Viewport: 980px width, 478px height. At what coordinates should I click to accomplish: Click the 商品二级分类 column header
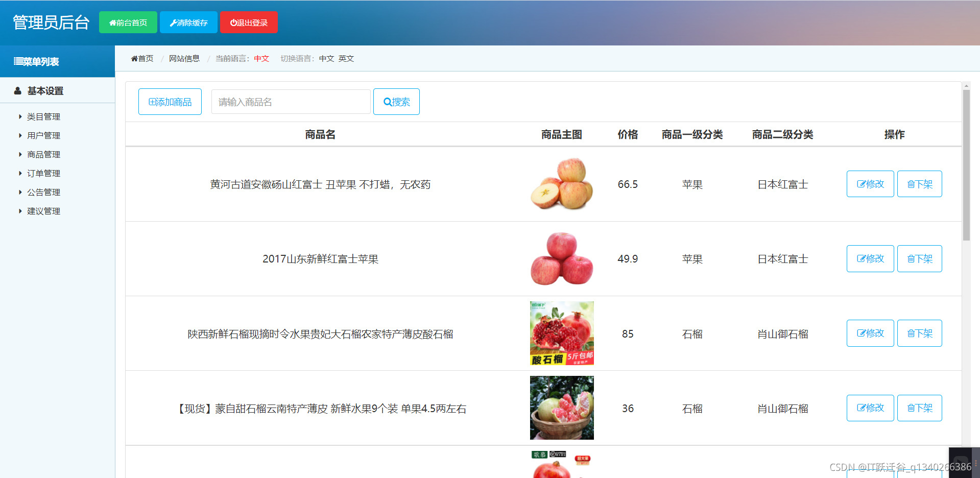pyautogui.click(x=782, y=134)
